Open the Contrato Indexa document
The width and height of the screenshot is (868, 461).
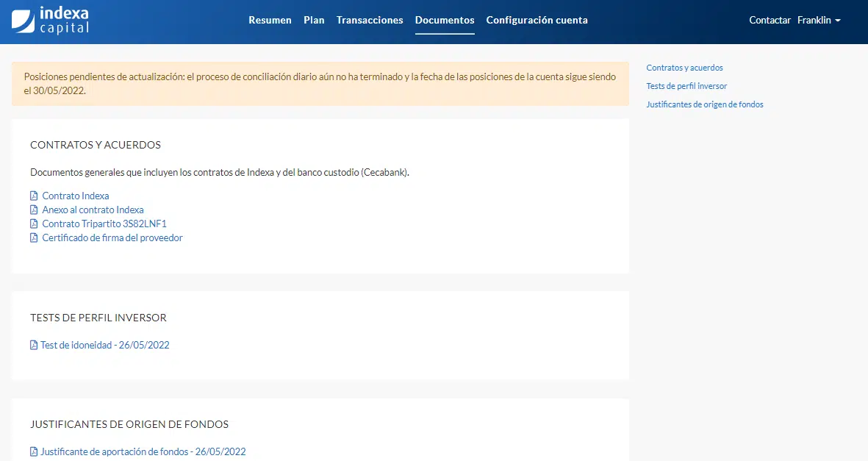pyautogui.click(x=75, y=196)
